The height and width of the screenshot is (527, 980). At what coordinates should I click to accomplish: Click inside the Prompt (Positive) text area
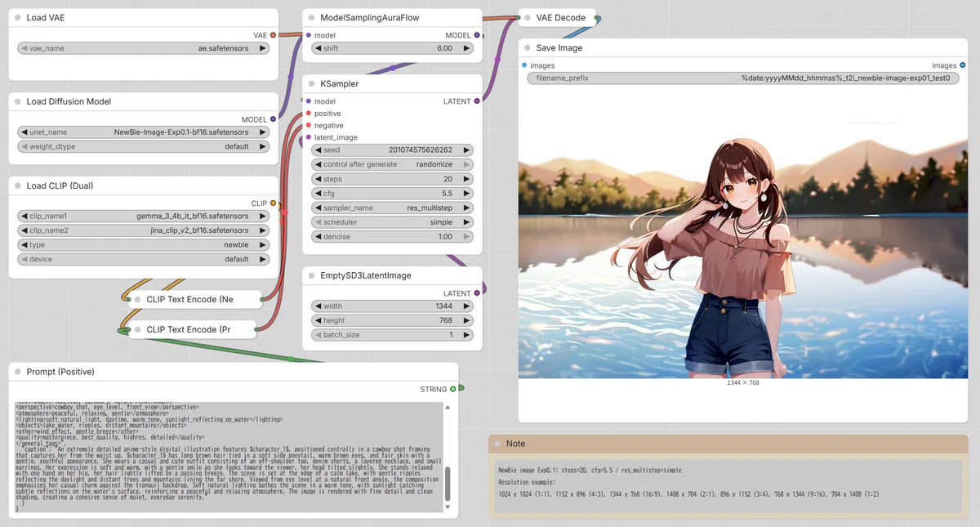click(229, 458)
